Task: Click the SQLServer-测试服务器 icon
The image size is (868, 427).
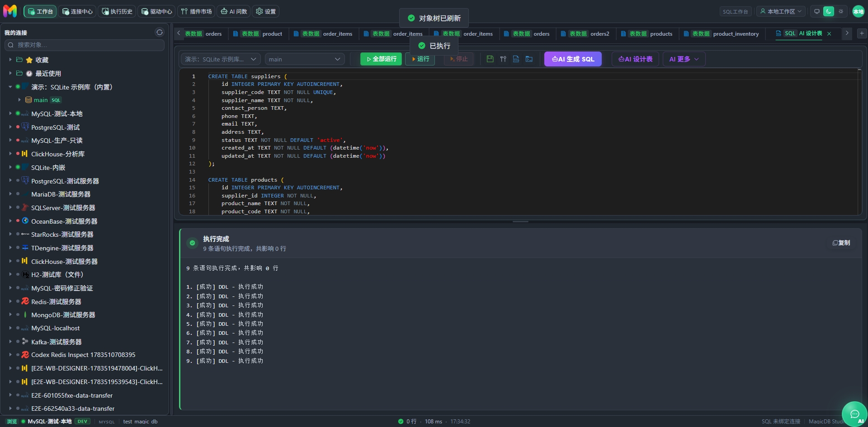Action: (x=25, y=207)
